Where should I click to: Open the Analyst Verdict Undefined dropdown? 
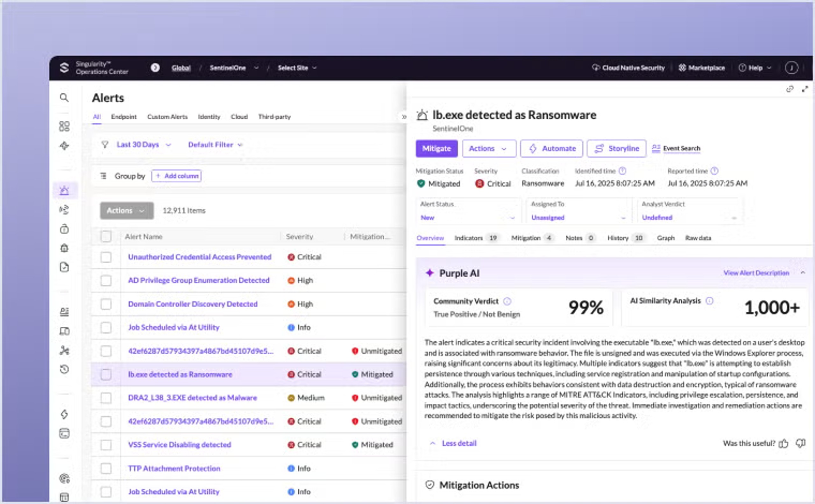click(689, 218)
